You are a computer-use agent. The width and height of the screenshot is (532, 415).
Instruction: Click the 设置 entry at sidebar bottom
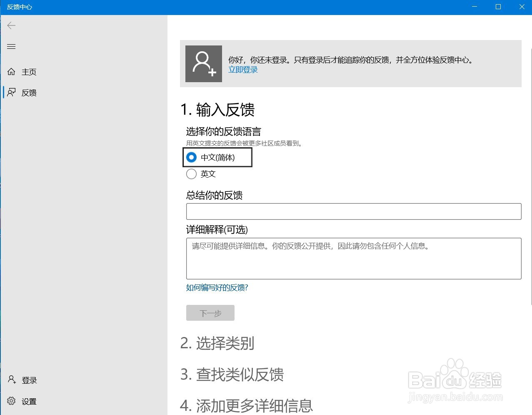[29, 401]
